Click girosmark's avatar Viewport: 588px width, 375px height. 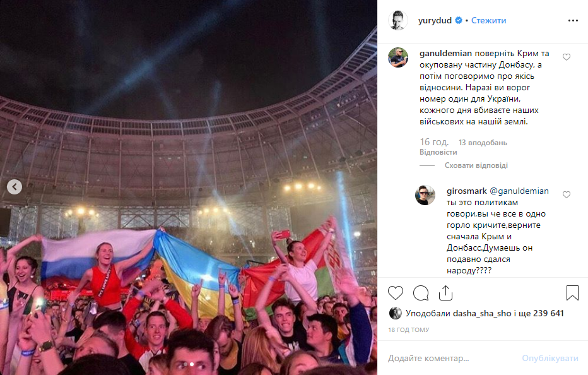[x=425, y=195]
